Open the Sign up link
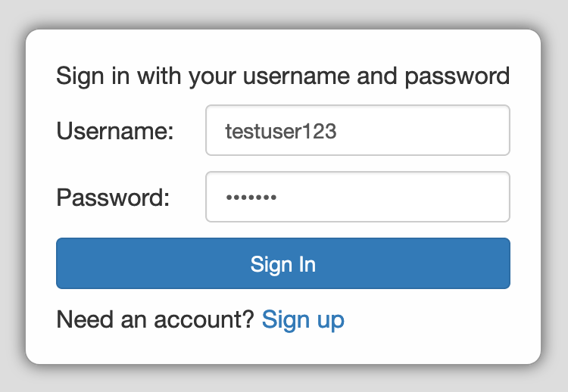 [303, 320]
